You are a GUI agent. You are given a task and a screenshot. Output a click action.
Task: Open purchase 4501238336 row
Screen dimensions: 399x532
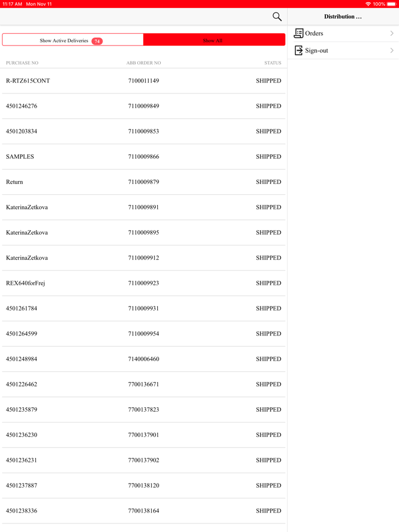point(22,511)
